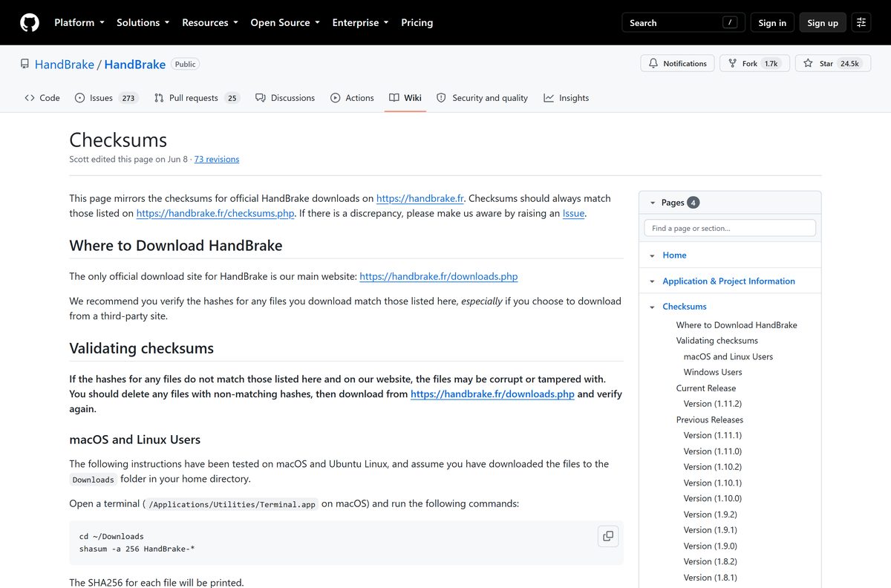Viewport: 891px width, 588px height.
Task: Collapse the Checksums section arrow
Action: [x=652, y=307]
